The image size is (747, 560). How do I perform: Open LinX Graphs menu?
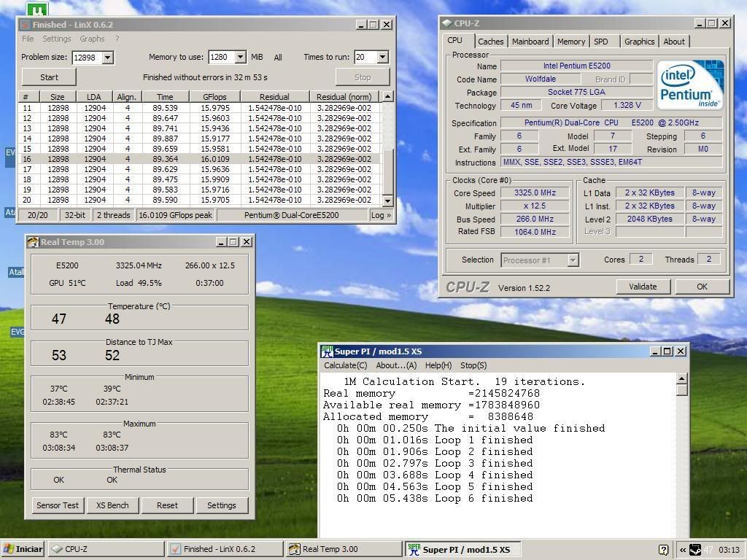click(x=92, y=39)
